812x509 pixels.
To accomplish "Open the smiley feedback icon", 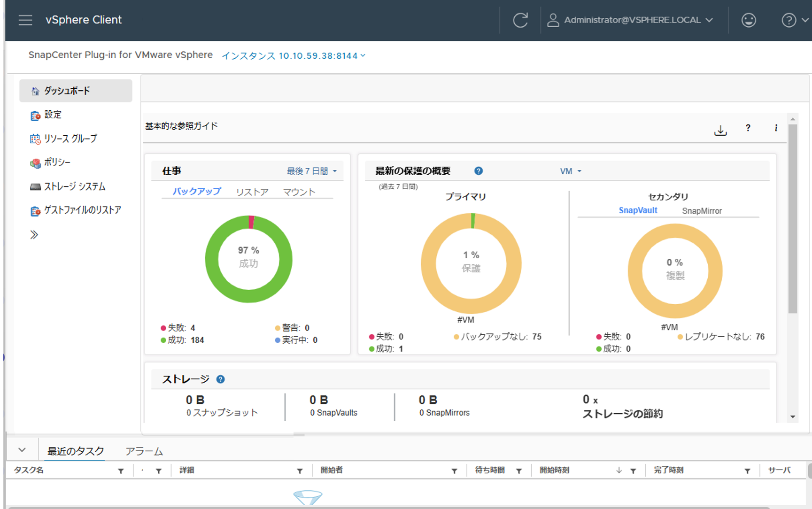I will [x=749, y=20].
